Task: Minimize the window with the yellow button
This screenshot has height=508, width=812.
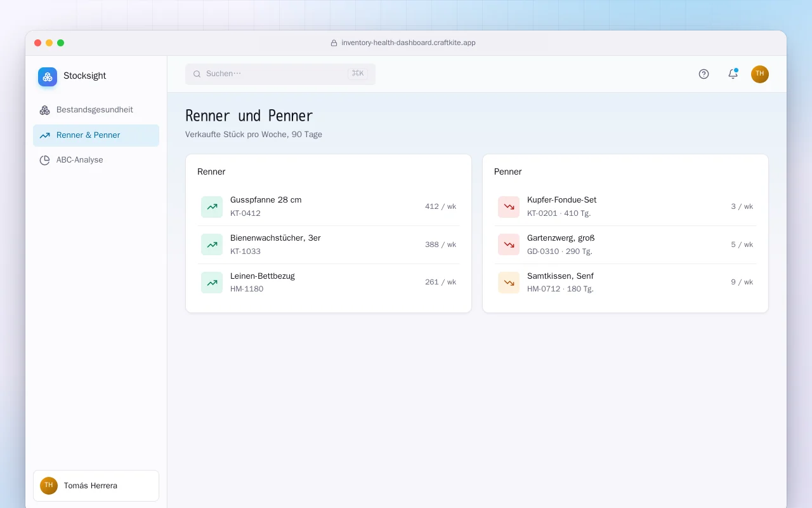Action: [x=49, y=43]
